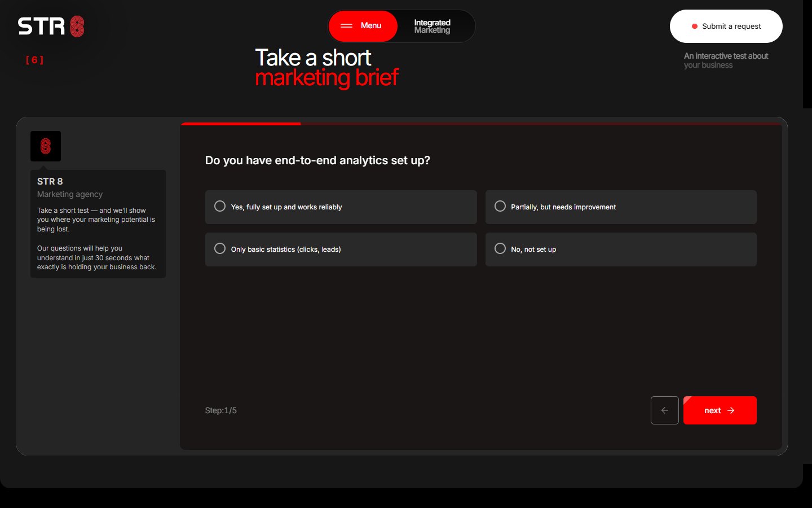
Task: Select "Yes, fully set up and works reliably"
Action: click(x=341, y=207)
